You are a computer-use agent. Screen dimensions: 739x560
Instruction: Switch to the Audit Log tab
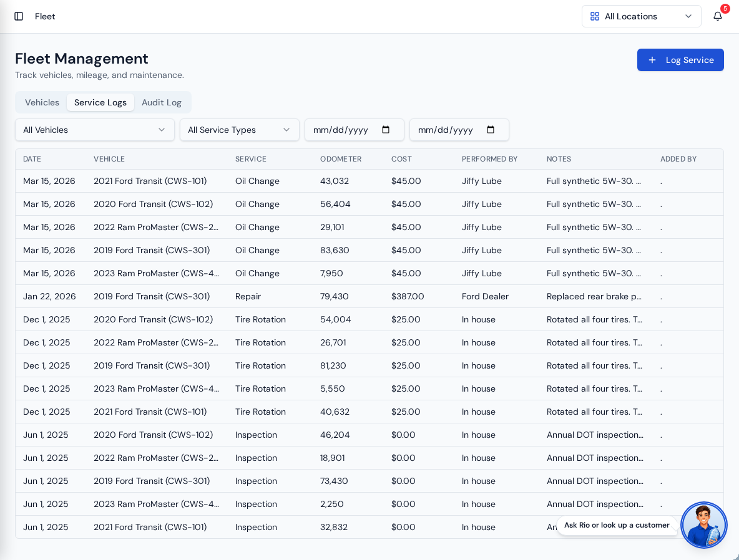(162, 102)
